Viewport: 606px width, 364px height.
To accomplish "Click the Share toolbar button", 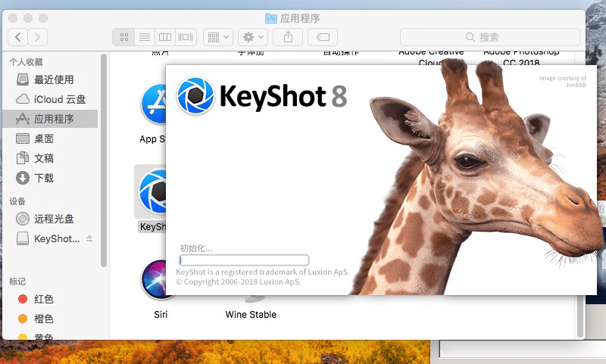I will [288, 37].
